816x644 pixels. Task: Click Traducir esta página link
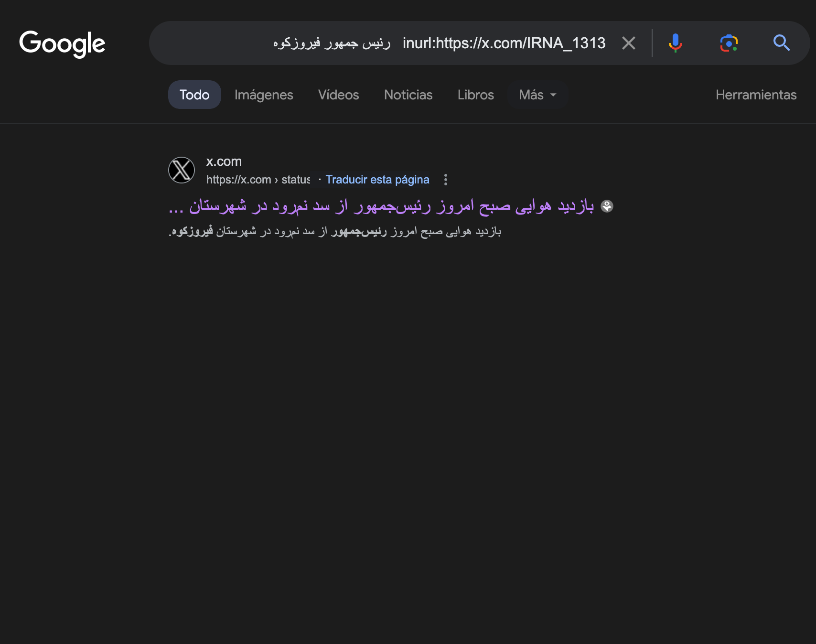(377, 180)
